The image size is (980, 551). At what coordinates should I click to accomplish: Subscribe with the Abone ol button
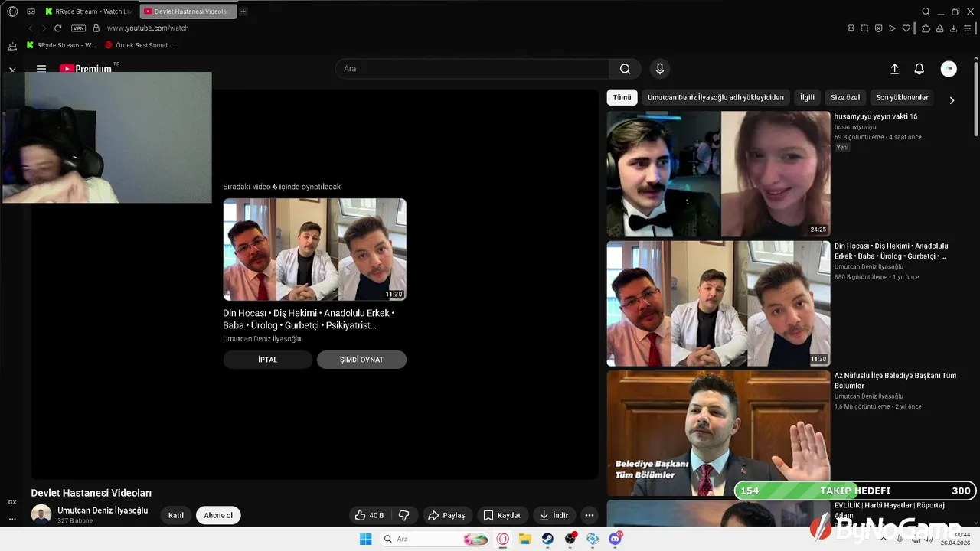coord(218,515)
